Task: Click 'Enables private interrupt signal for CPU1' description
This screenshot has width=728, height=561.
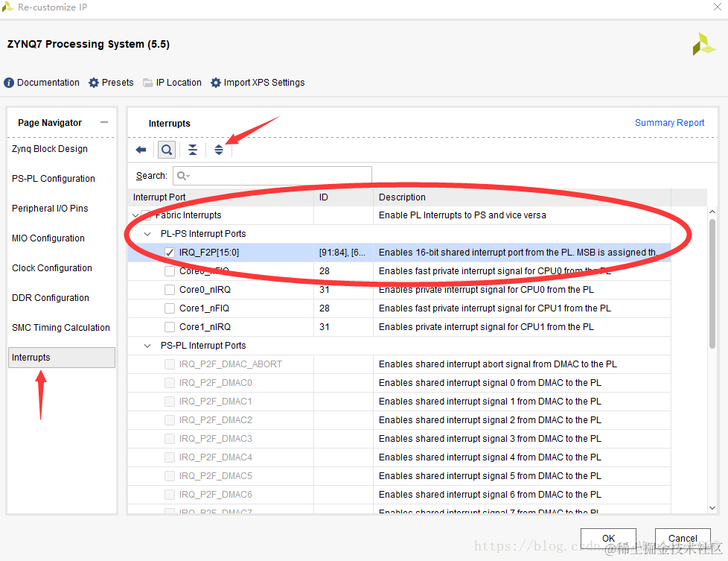Action: (x=486, y=327)
